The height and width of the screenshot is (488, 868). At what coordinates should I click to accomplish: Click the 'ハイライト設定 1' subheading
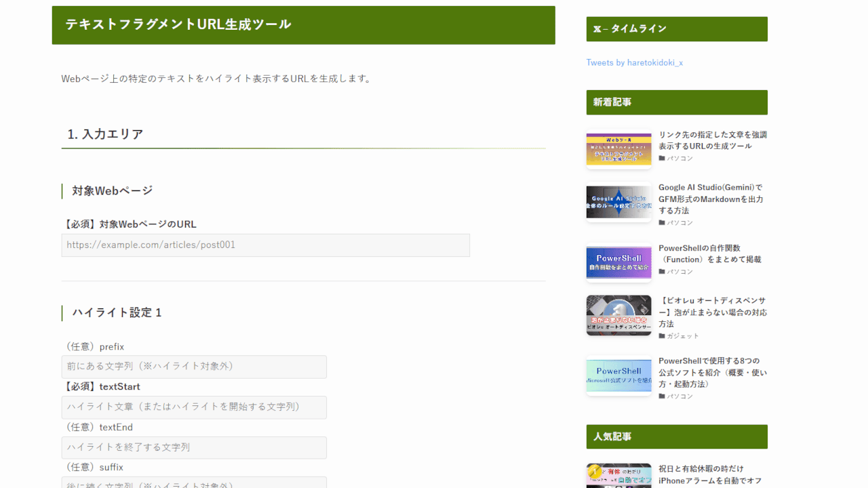[x=117, y=312]
